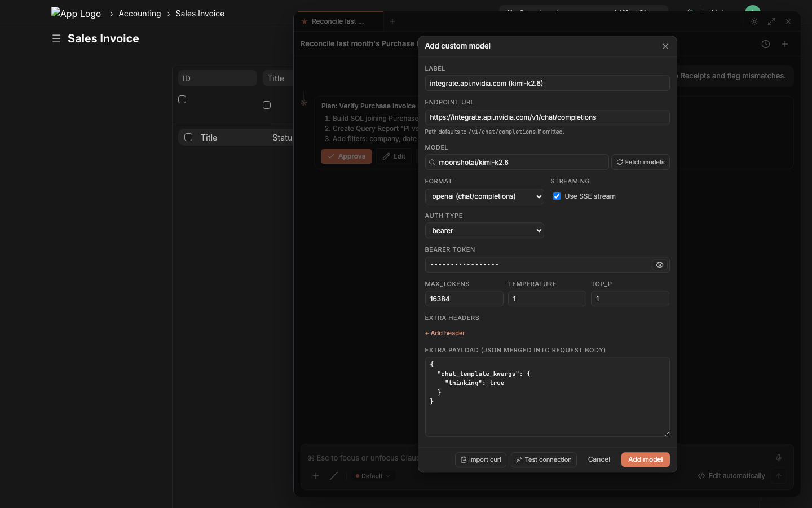The image size is (812, 508).
Task: Edit the proposed plan
Action: point(394,156)
